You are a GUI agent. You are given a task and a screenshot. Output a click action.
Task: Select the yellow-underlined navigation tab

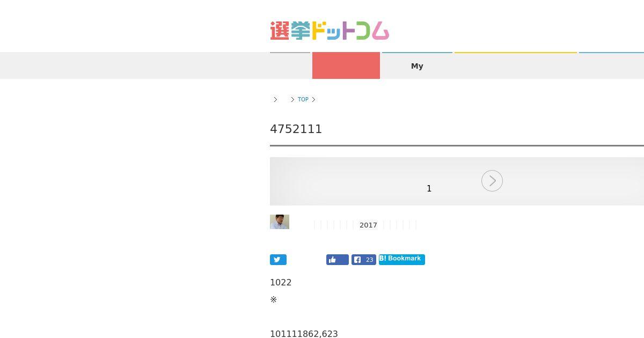coord(516,65)
